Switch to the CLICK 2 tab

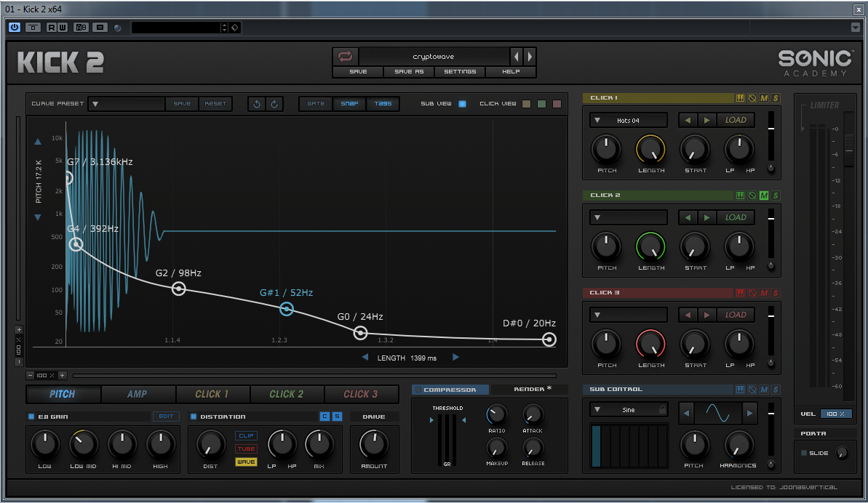click(286, 394)
